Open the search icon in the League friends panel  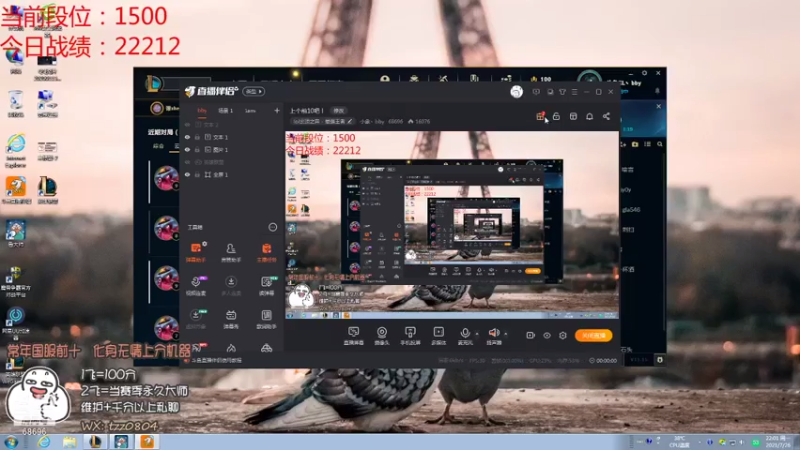pos(660,144)
